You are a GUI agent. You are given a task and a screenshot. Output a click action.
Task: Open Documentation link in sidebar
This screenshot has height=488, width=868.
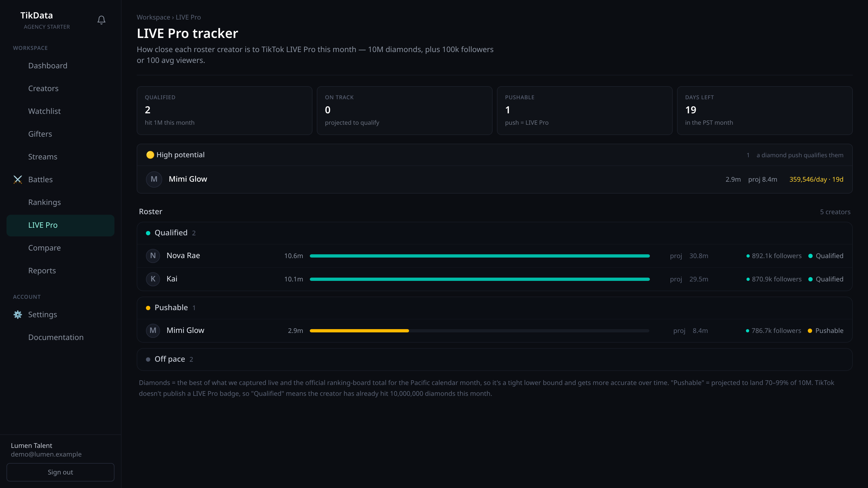(60, 338)
